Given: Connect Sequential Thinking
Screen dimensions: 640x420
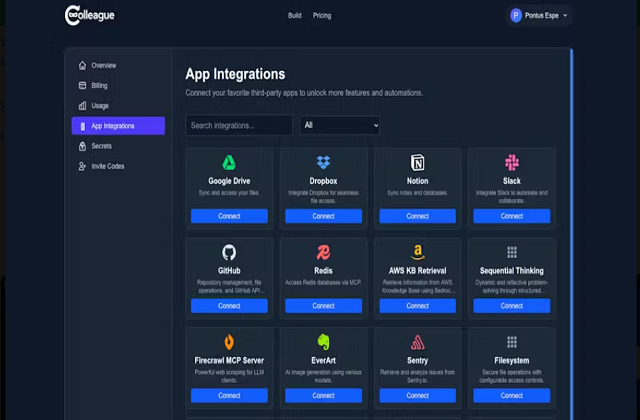Looking at the screenshot, I should 512,306.
